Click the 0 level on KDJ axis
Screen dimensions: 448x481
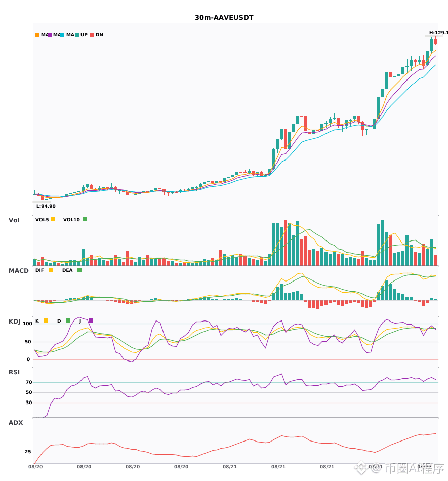point(28,359)
